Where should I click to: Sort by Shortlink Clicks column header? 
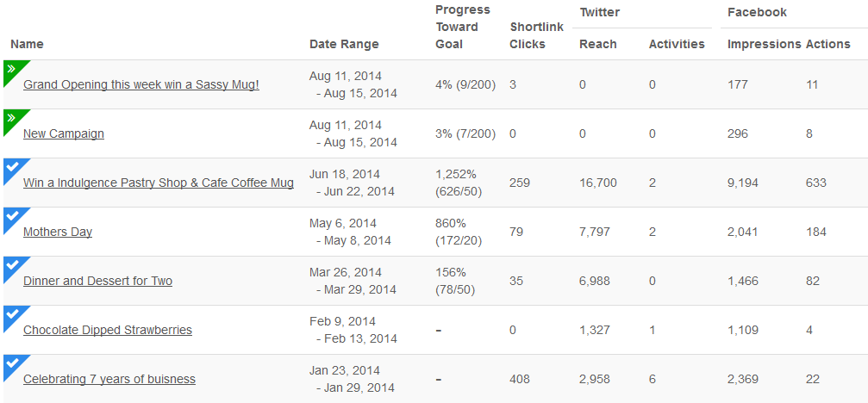click(x=536, y=35)
